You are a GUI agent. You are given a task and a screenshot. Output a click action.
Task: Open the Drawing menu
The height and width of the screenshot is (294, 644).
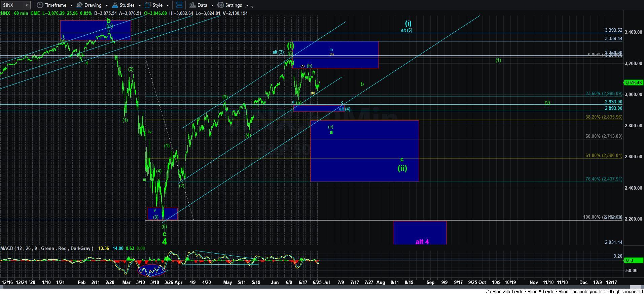pos(92,5)
